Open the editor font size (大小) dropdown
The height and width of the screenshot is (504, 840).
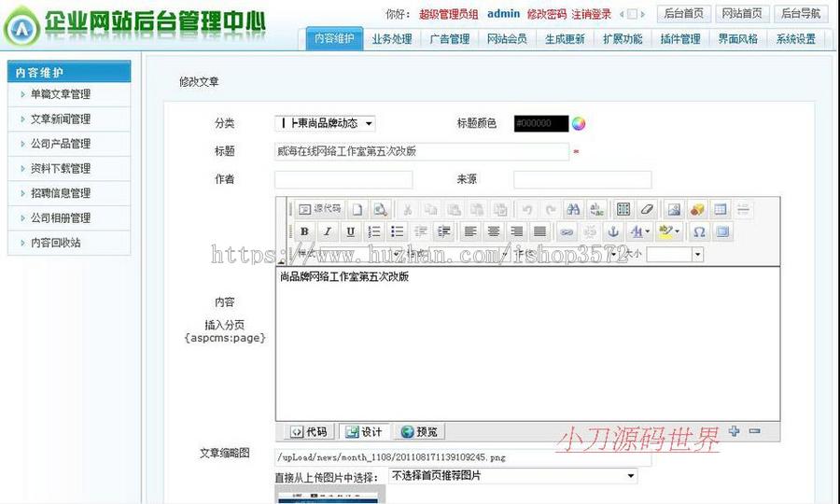click(675, 254)
